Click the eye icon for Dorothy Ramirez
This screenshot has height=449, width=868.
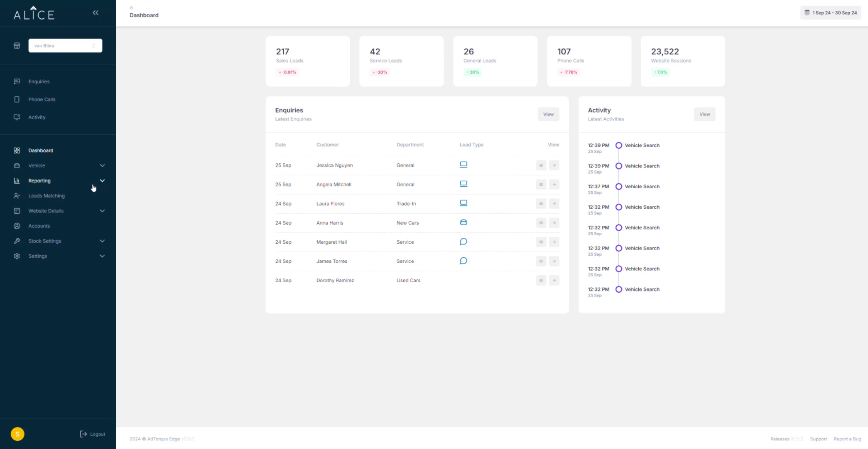(x=541, y=281)
